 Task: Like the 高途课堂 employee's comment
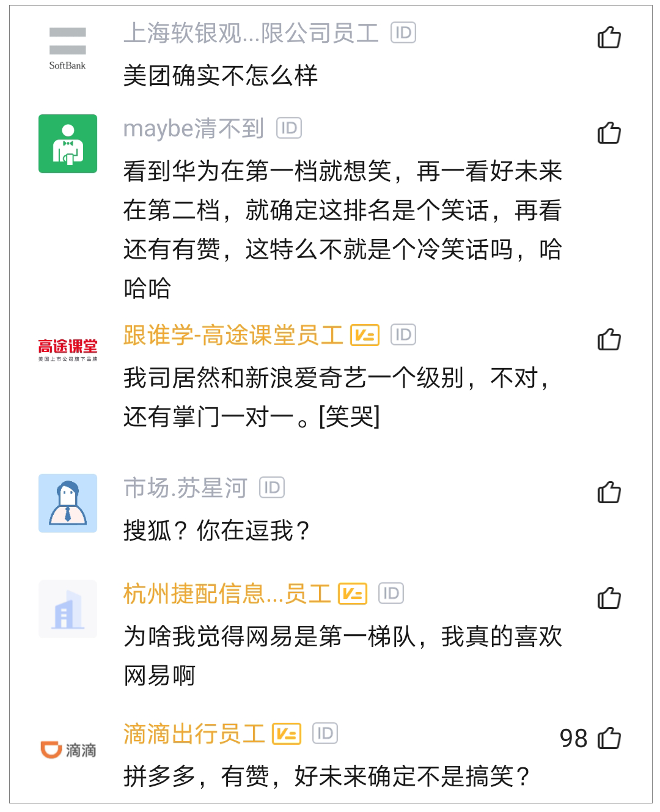pos(609,339)
